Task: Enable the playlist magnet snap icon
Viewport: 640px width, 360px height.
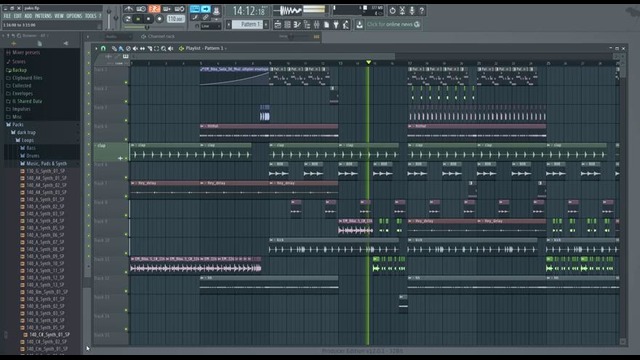Action: click(x=103, y=48)
